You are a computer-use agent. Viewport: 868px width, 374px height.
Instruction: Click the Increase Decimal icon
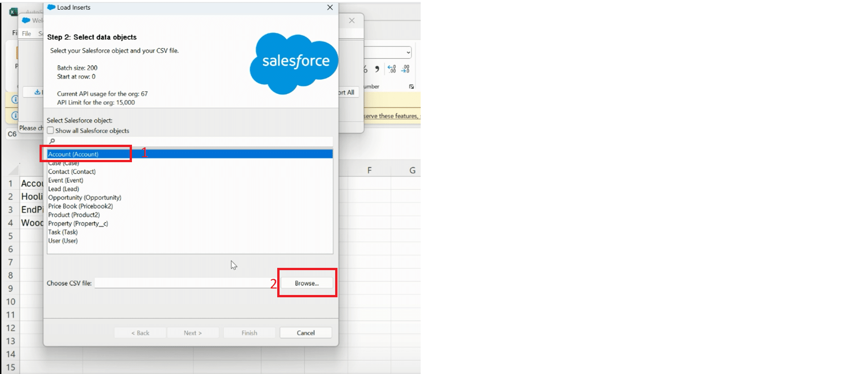(x=392, y=69)
